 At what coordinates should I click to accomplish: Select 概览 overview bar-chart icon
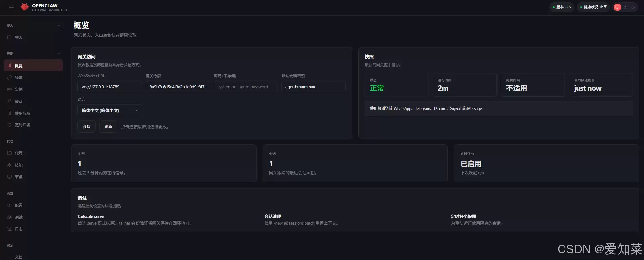tap(9, 66)
